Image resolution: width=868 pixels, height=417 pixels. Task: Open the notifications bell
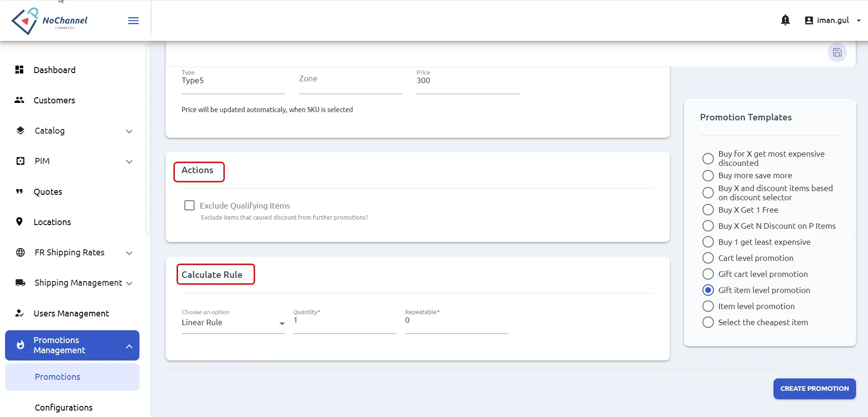785,20
